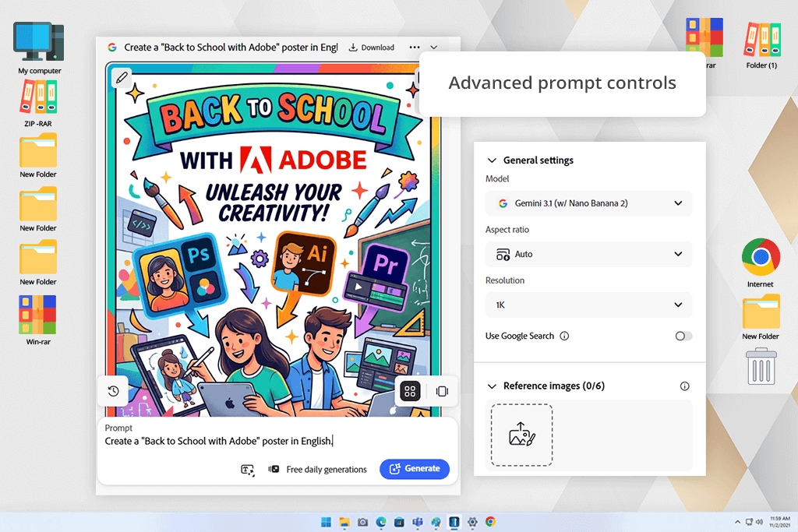The height and width of the screenshot is (532, 798).
Task: Click Free daily generations text
Action: click(327, 470)
